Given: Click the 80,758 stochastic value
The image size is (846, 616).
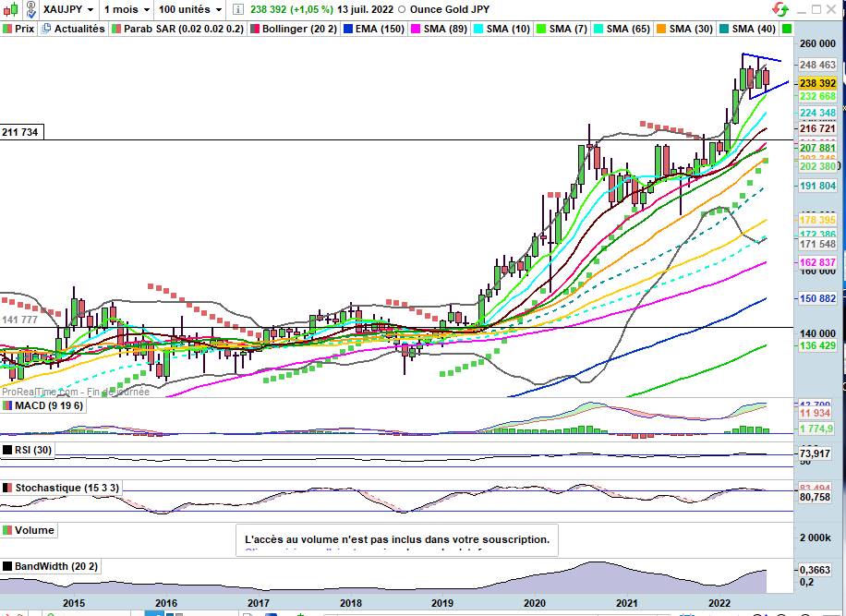Looking at the screenshot, I should 815,497.
